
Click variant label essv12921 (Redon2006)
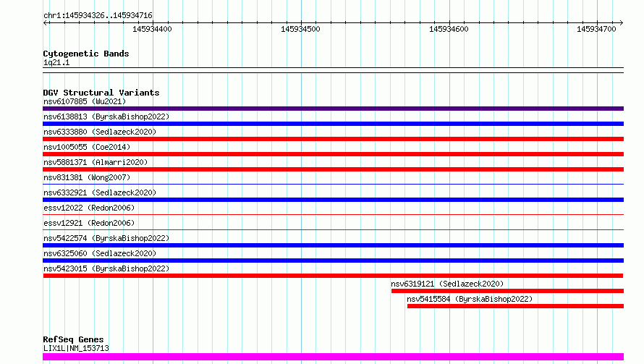click(89, 223)
